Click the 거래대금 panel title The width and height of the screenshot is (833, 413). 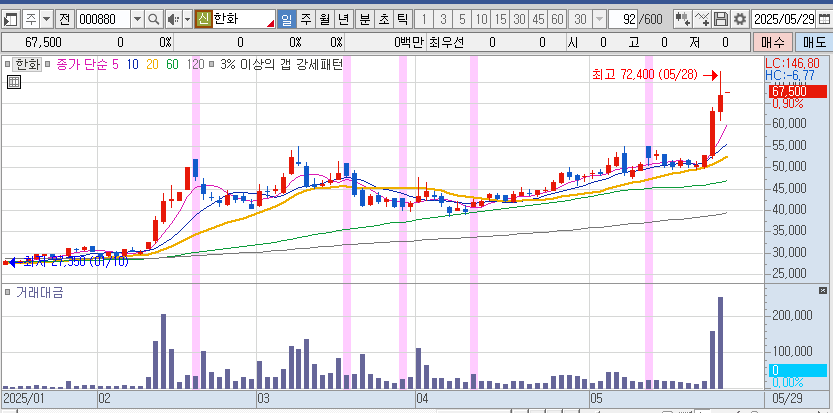click(x=40, y=292)
